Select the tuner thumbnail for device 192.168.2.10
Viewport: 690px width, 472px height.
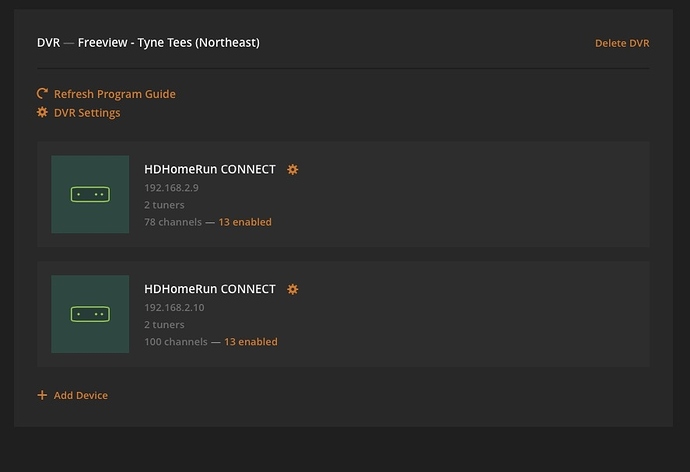pyautogui.click(x=90, y=314)
